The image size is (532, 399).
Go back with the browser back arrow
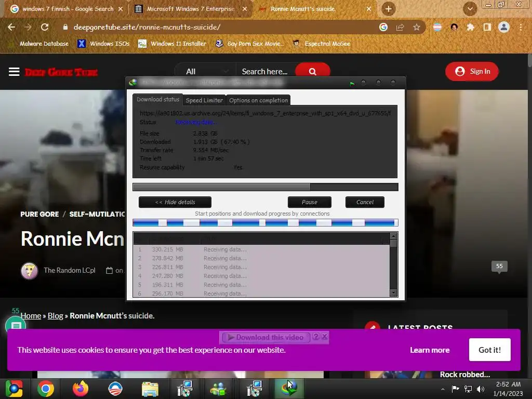(x=11, y=27)
